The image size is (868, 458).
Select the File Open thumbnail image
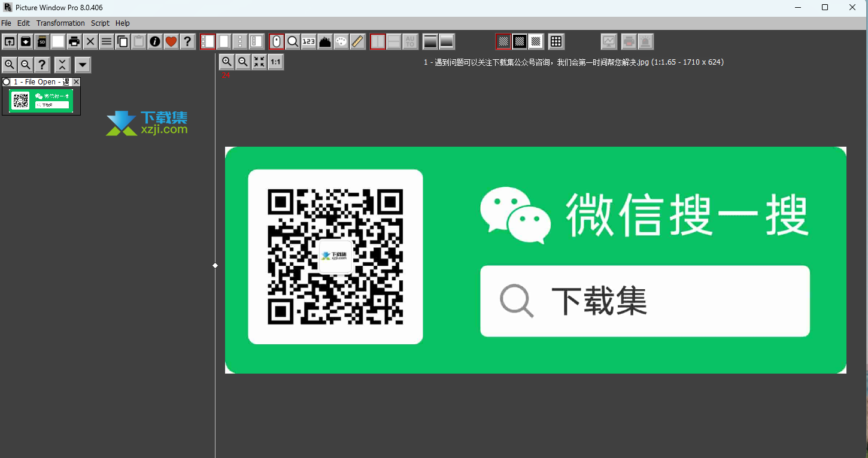coord(41,101)
